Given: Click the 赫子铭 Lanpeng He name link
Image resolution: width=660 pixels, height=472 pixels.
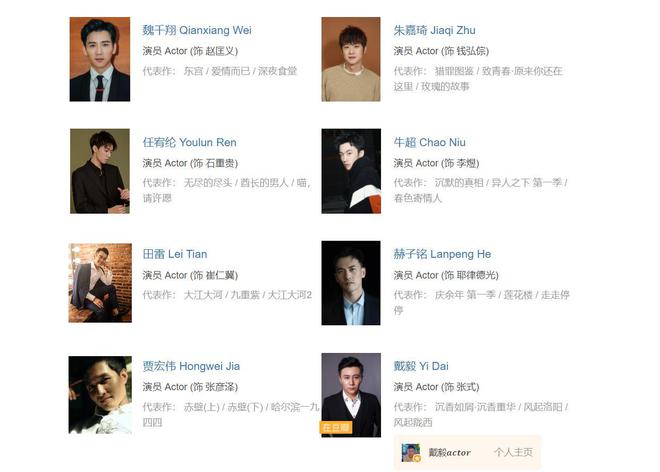Looking at the screenshot, I should 442,254.
